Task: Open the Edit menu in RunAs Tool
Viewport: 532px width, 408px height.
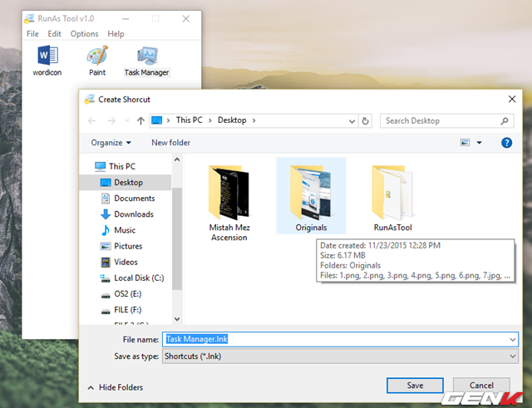Action: tap(55, 34)
